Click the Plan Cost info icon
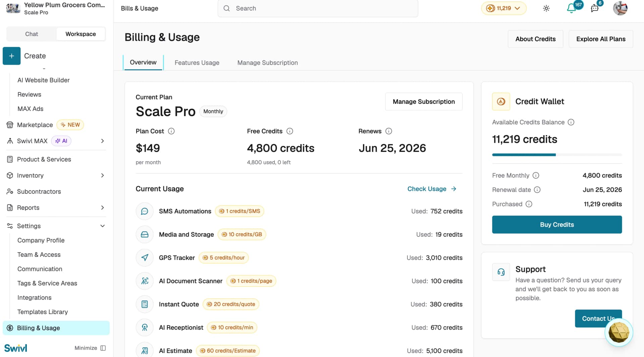644x357 pixels. point(171,131)
